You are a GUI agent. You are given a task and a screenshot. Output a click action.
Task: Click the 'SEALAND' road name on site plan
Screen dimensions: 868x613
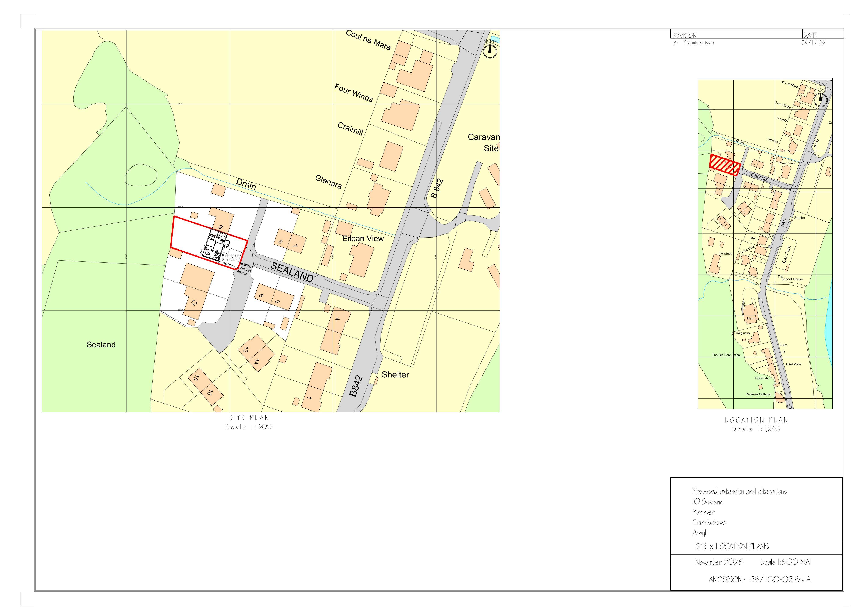point(292,272)
